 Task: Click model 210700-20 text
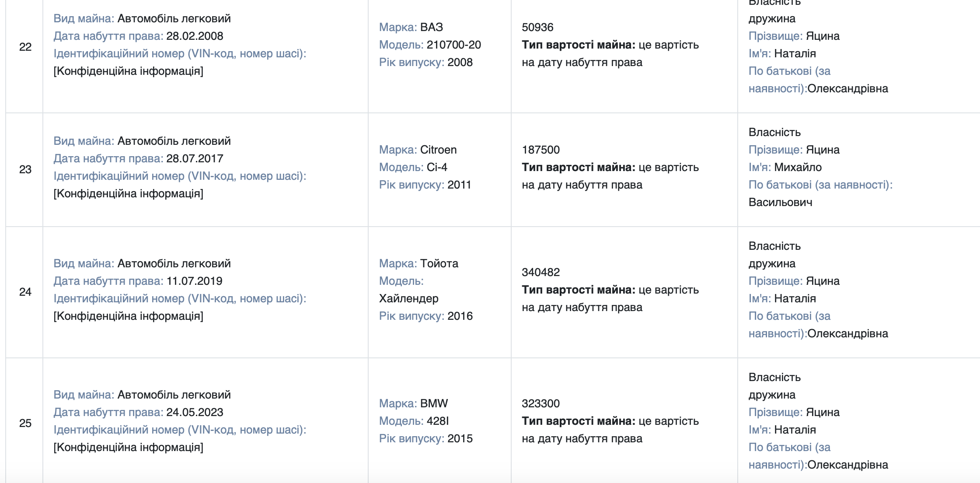(453, 45)
